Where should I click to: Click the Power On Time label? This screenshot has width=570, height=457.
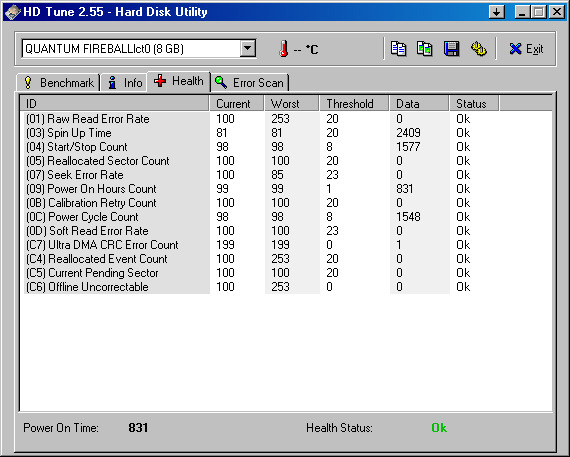pyautogui.click(x=61, y=428)
